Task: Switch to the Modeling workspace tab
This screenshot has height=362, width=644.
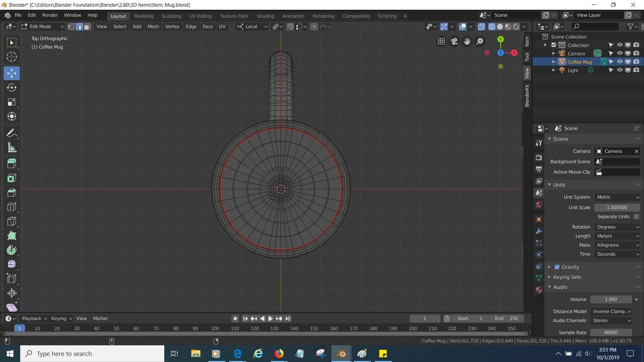Action: pos(144,16)
